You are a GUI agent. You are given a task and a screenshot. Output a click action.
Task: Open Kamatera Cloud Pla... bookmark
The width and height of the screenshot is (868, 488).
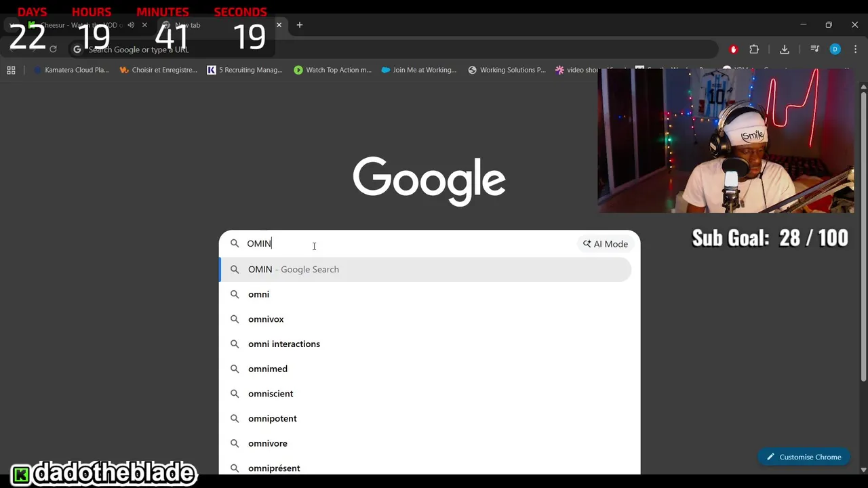[71, 70]
